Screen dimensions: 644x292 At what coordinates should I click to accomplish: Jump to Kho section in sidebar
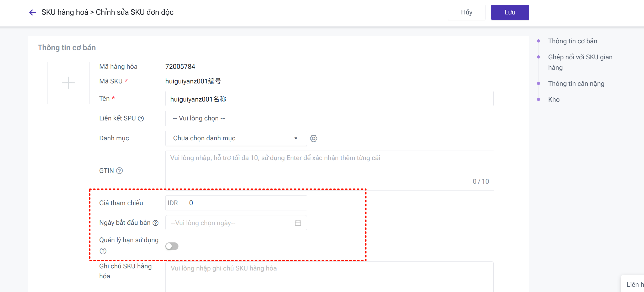coord(554,100)
